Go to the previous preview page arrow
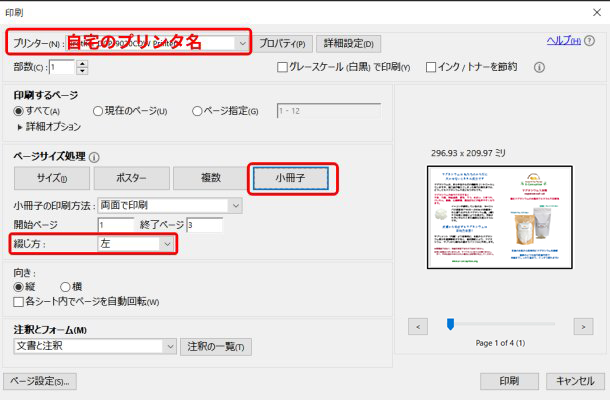 point(420,326)
